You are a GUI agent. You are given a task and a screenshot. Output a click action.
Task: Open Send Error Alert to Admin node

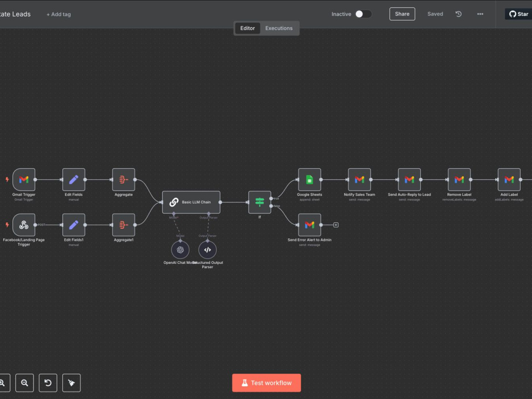click(310, 225)
